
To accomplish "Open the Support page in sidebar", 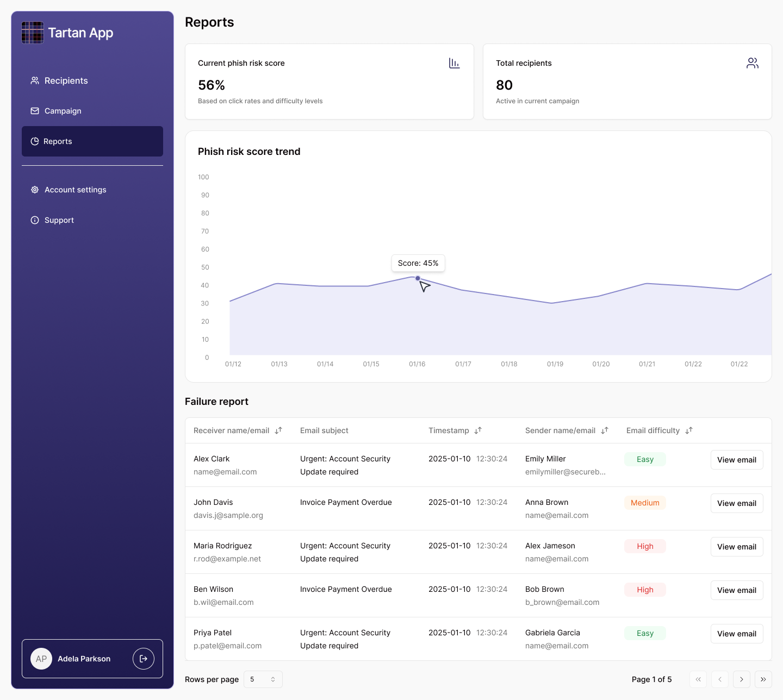I will click(59, 220).
